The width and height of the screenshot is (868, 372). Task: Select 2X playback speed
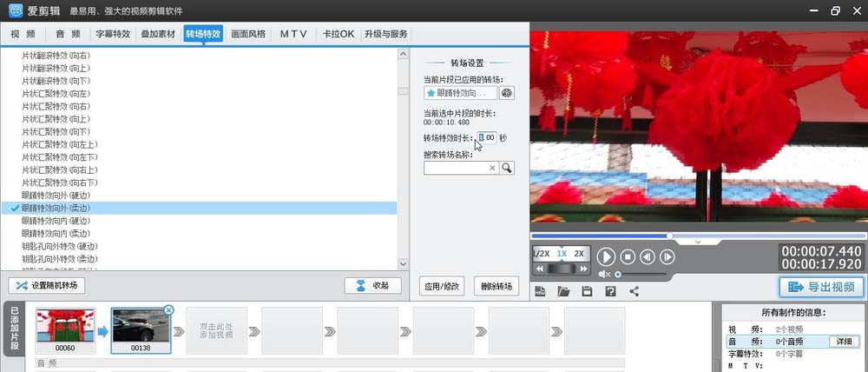[579, 254]
